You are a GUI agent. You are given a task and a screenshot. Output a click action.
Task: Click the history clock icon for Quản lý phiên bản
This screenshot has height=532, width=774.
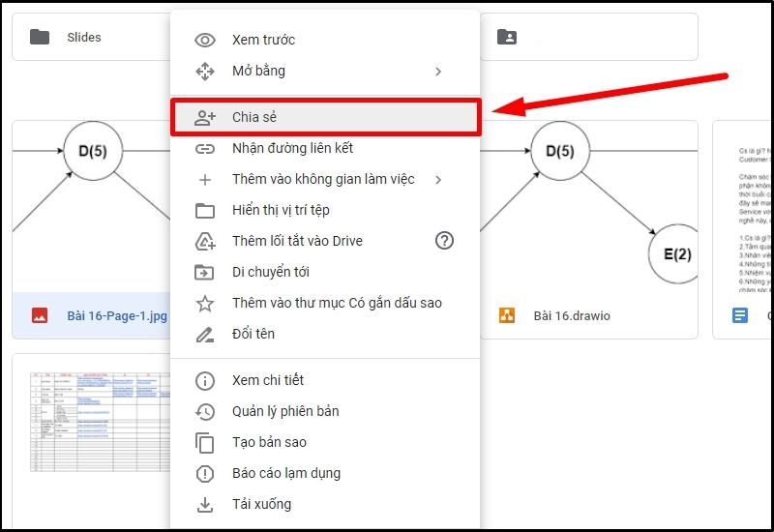[205, 412]
